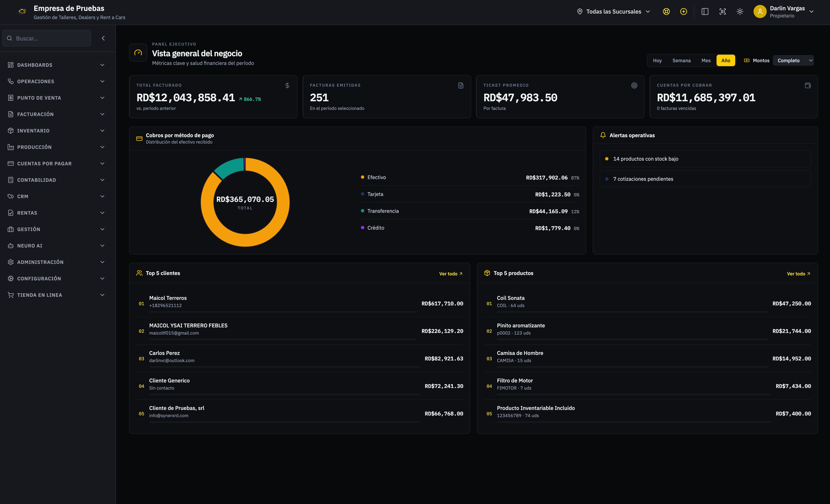Click the plus circle quick-add icon

[683, 12]
